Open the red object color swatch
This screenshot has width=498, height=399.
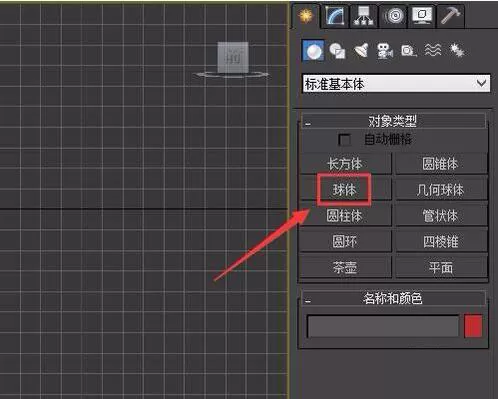473,325
